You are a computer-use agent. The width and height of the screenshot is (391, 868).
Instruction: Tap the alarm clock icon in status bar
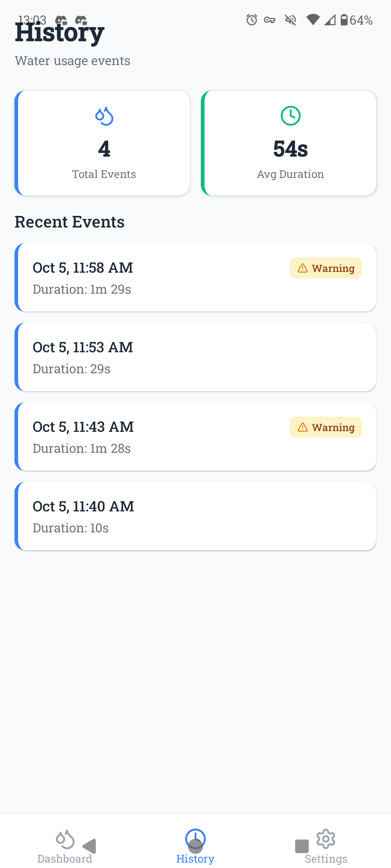252,20
